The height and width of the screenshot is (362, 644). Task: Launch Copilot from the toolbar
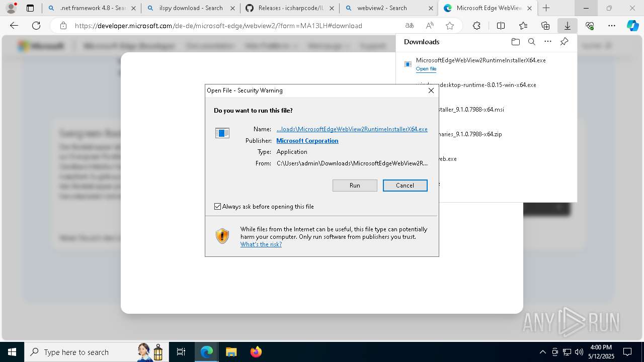coord(633,26)
